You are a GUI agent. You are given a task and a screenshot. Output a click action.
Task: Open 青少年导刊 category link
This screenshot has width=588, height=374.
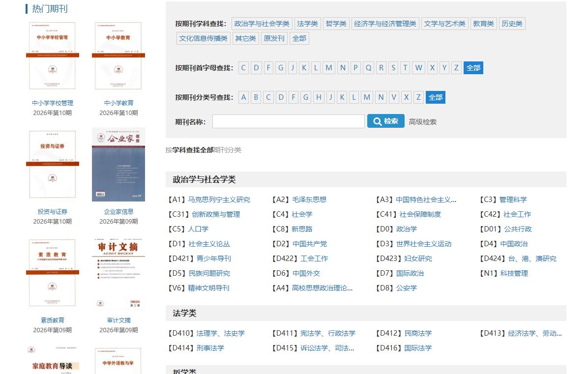(214, 259)
